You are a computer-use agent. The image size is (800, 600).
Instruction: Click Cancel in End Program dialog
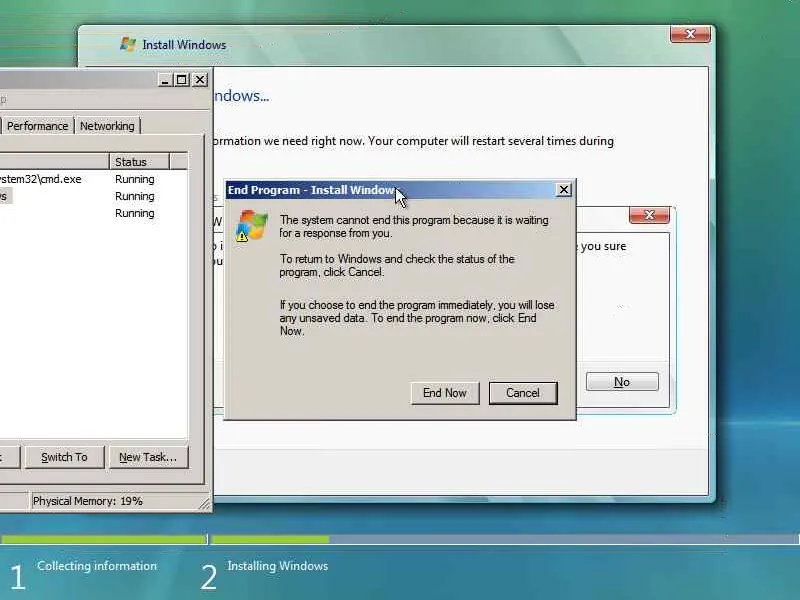click(x=523, y=393)
